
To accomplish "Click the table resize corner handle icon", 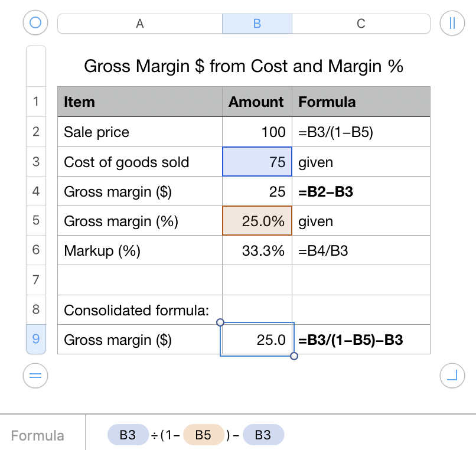I will click(452, 375).
